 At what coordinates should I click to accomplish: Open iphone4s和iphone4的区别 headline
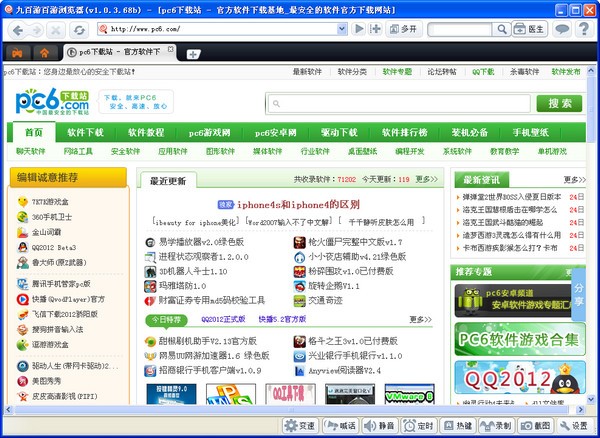tap(298, 205)
